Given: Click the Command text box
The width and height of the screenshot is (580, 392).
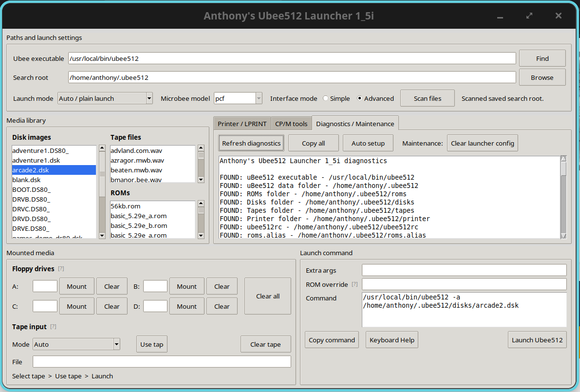Looking at the screenshot, I should [464, 310].
